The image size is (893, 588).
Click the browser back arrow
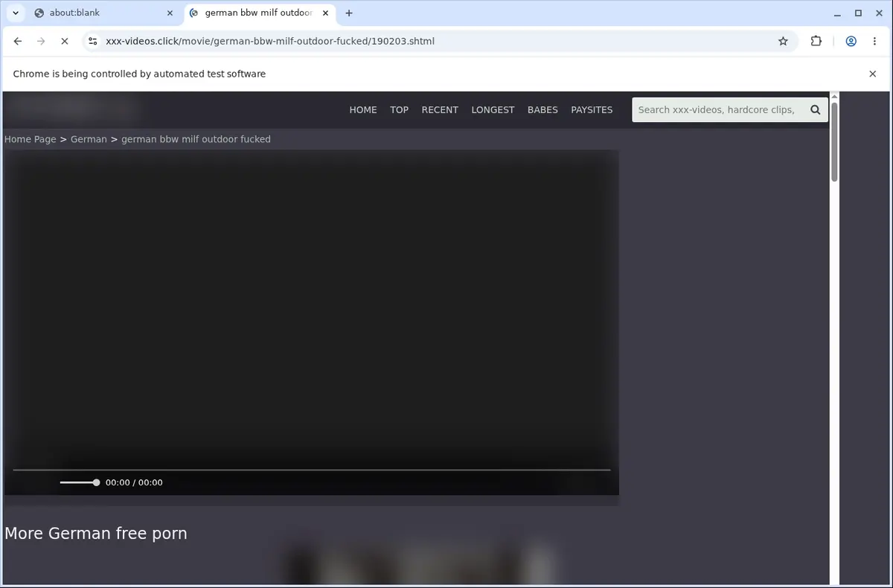click(18, 42)
